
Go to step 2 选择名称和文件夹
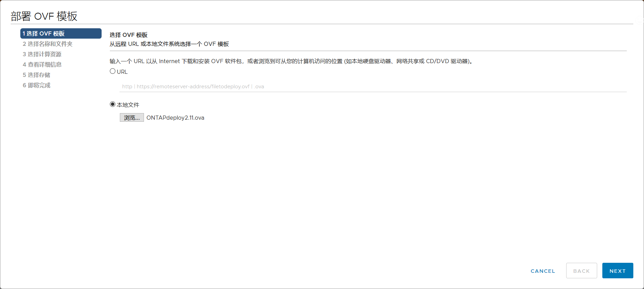click(x=48, y=44)
